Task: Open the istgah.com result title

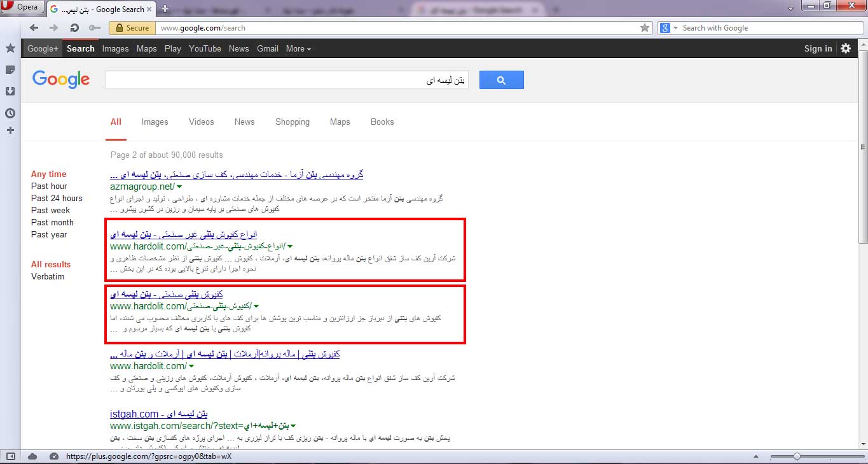Action: click(158, 414)
